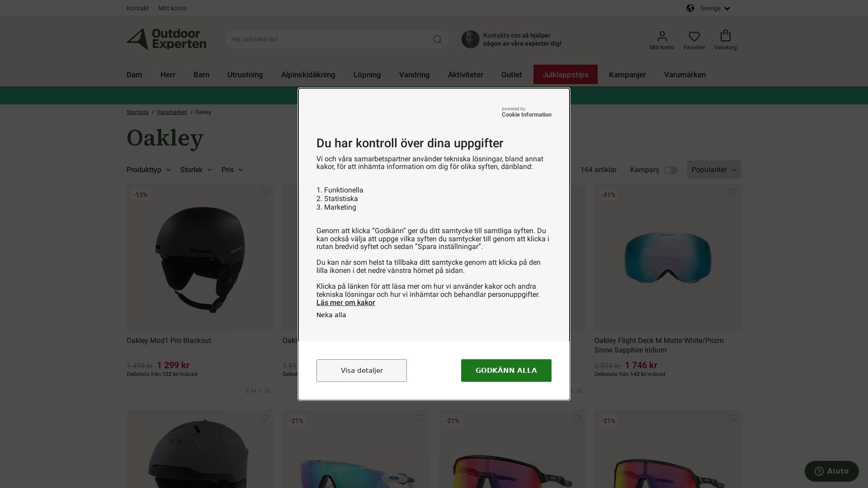This screenshot has height=488, width=868.
Task: Open the Läs mer om kakor link
Action: [346, 303]
